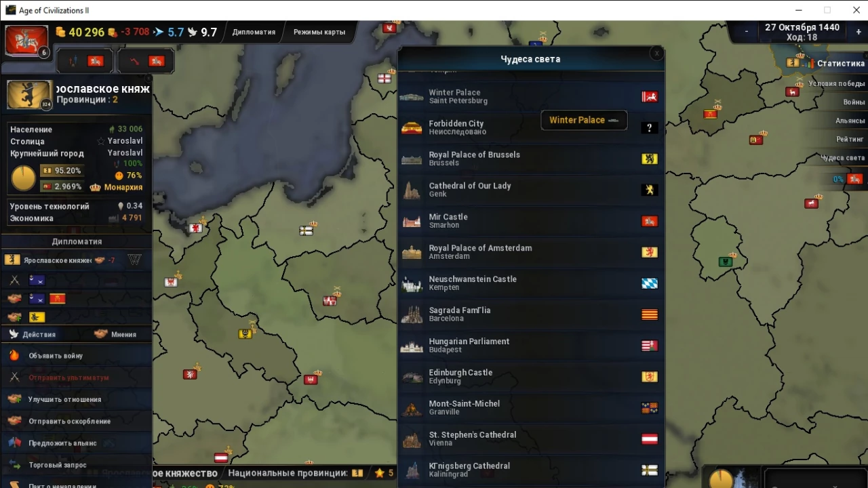Open the Режимы карты menu
The height and width of the screenshot is (488, 868).
pyautogui.click(x=319, y=32)
